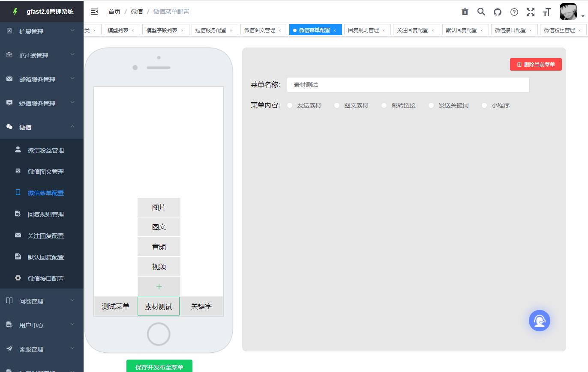Close the 模型列表 tab
Screen dimensions: 588x372
pos(133,31)
